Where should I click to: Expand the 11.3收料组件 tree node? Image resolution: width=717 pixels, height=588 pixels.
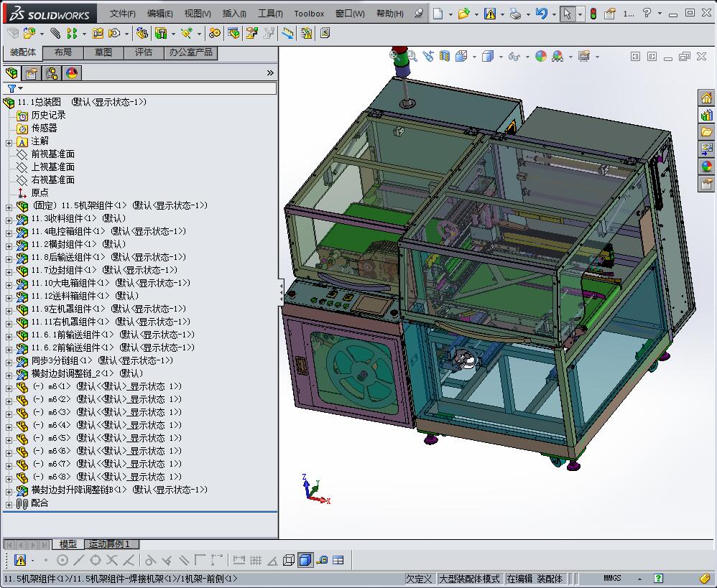(x=9, y=220)
